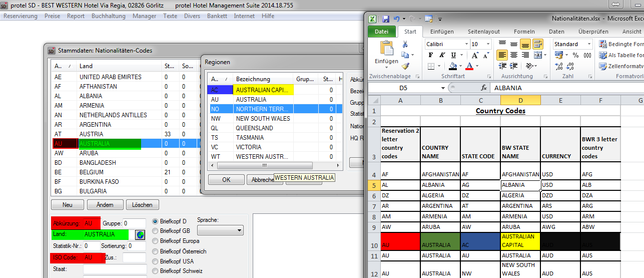Click the font color red A swatch
This screenshot has width=644, height=278.
[469, 66]
